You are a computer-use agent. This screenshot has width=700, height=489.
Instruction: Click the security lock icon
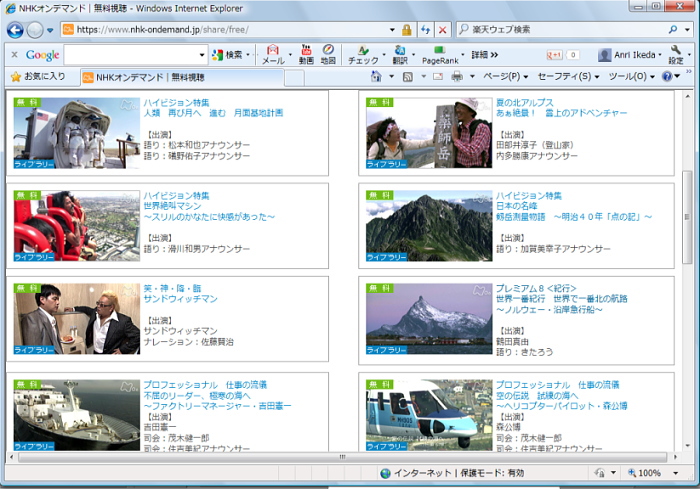(x=406, y=30)
